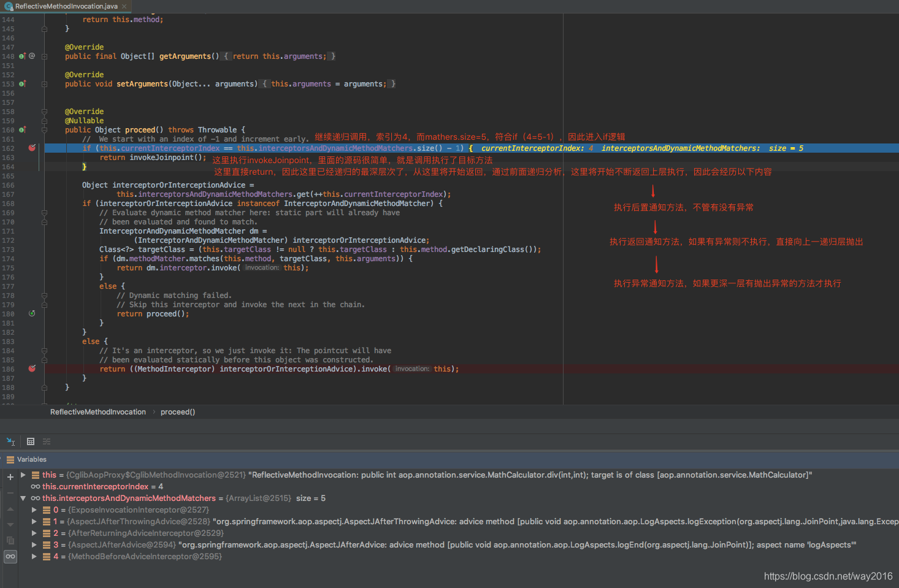Image resolution: width=899 pixels, height=588 pixels.
Task: Expand element 4 MethodBeforeAdviceInterceptor
Action: tap(34, 557)
